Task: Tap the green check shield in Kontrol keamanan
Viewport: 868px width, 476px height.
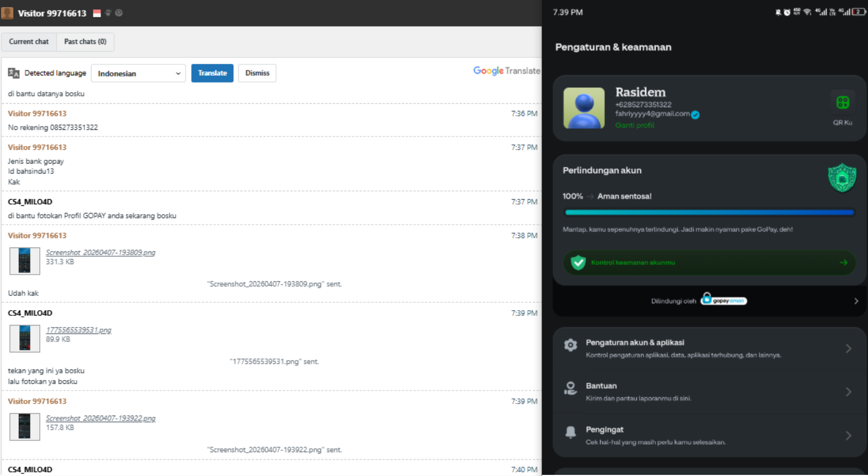Action: 578,262
